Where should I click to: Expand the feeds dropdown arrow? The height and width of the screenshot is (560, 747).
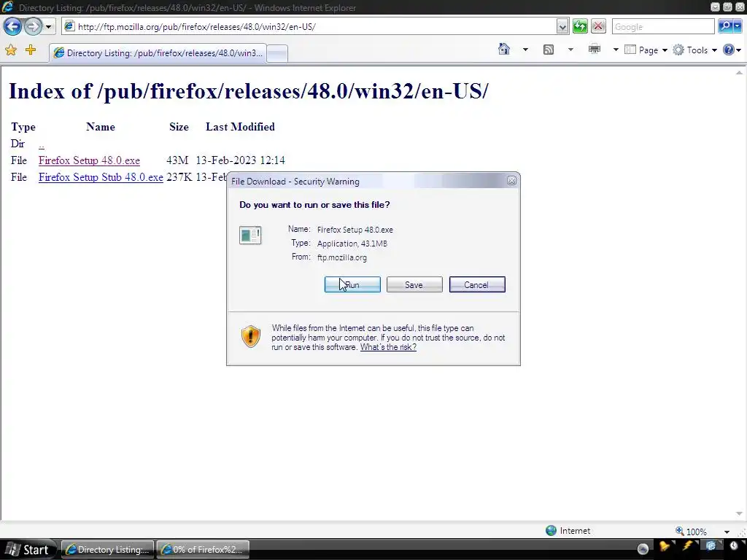coord(570,50)
